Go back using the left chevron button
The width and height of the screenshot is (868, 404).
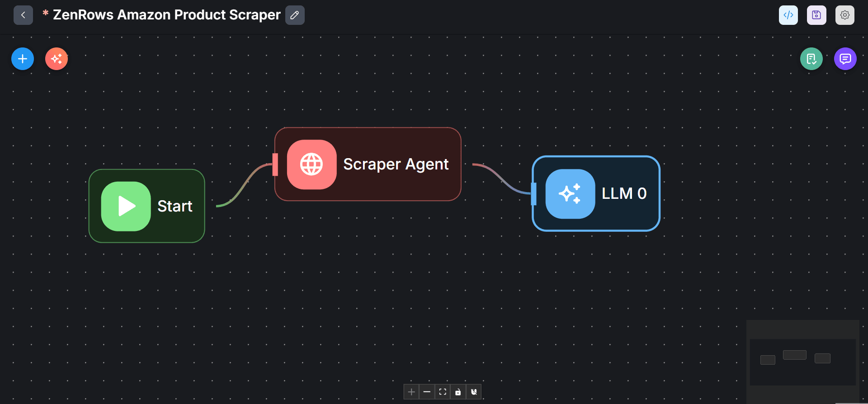coord(23,15)
